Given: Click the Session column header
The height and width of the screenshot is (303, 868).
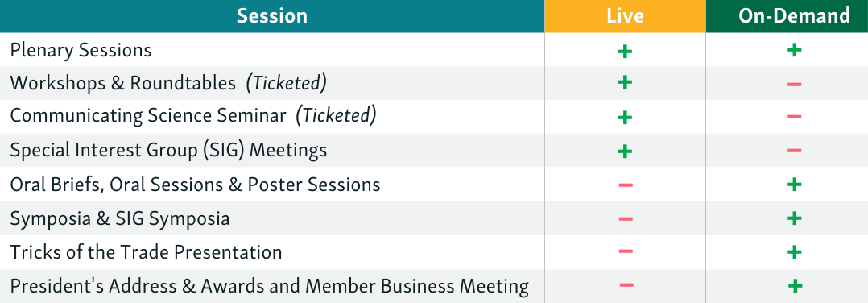Looking at the screenshot, I should coord(272,16).
